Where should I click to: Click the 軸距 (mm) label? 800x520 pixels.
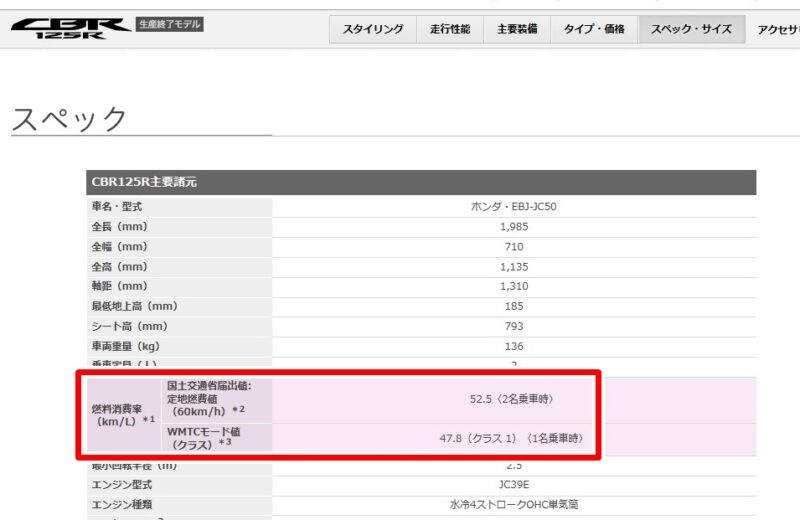(119, 286)
